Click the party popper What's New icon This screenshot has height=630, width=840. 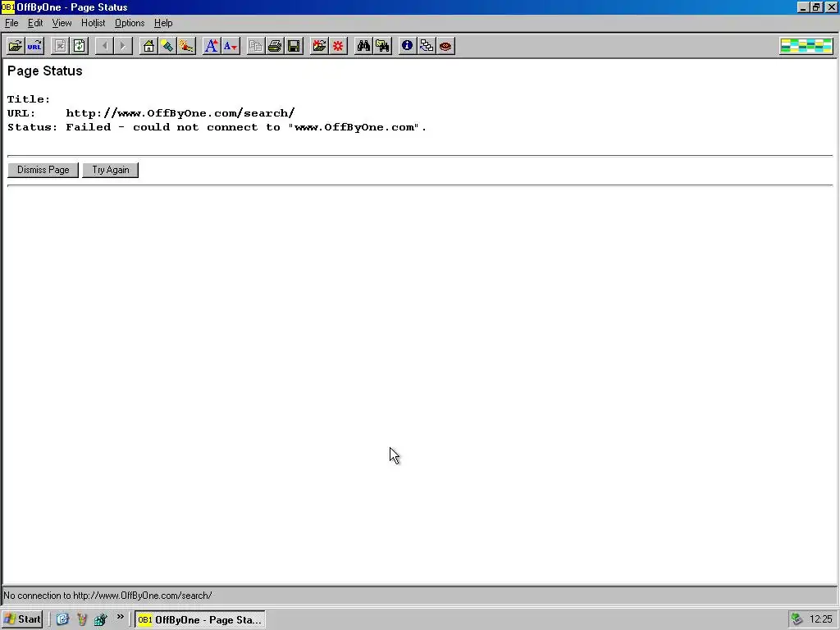[186, 46]
